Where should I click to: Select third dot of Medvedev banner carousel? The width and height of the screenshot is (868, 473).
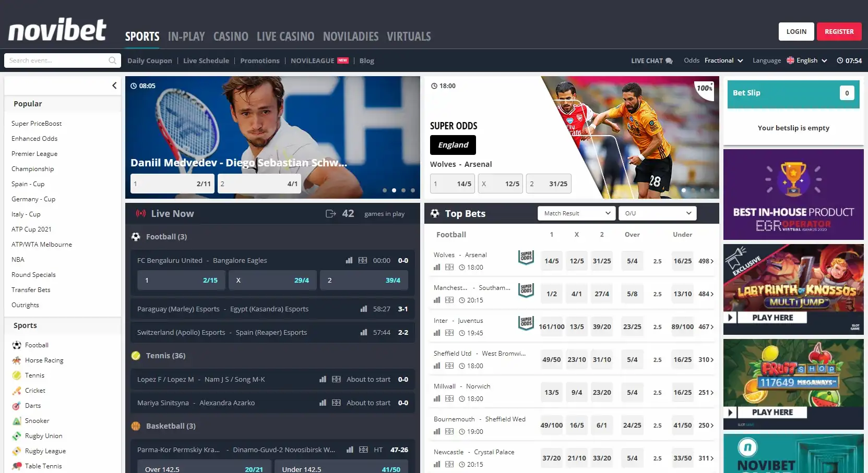tap(403, 190)
